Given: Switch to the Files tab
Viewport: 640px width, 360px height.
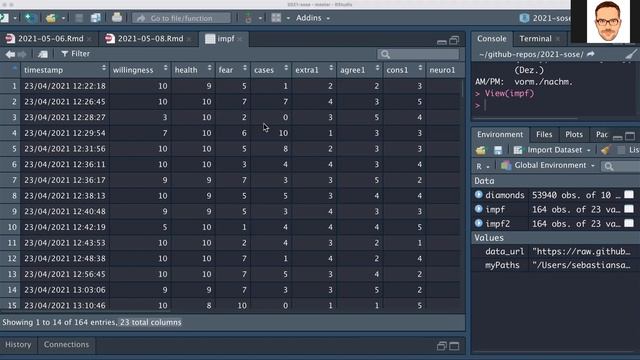Looking at the screenshot, I should [x=544, y=134].
